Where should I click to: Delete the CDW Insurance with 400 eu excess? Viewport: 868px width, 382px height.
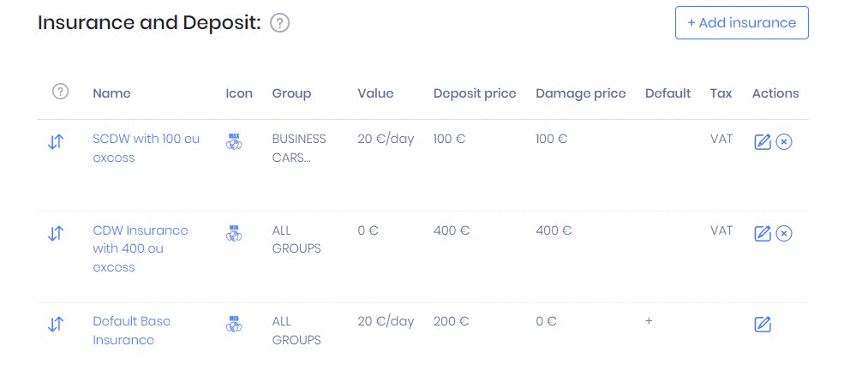784,233
